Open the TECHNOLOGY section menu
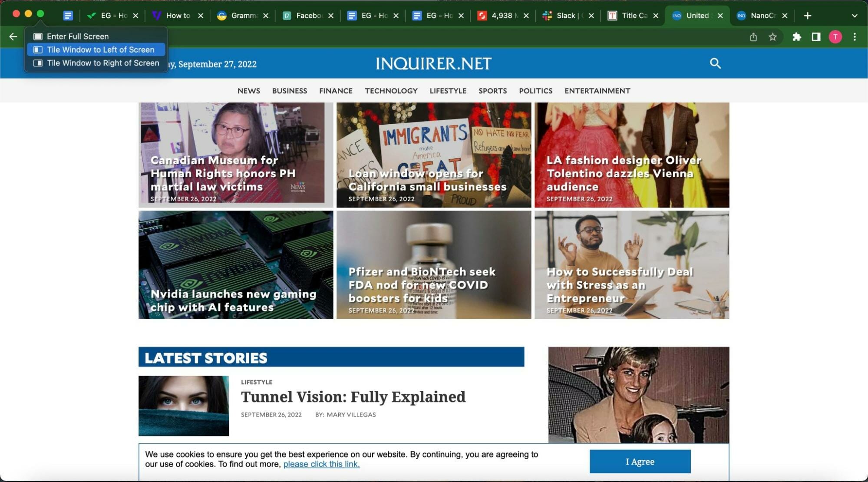868x482 pixels. click(391, 91)
